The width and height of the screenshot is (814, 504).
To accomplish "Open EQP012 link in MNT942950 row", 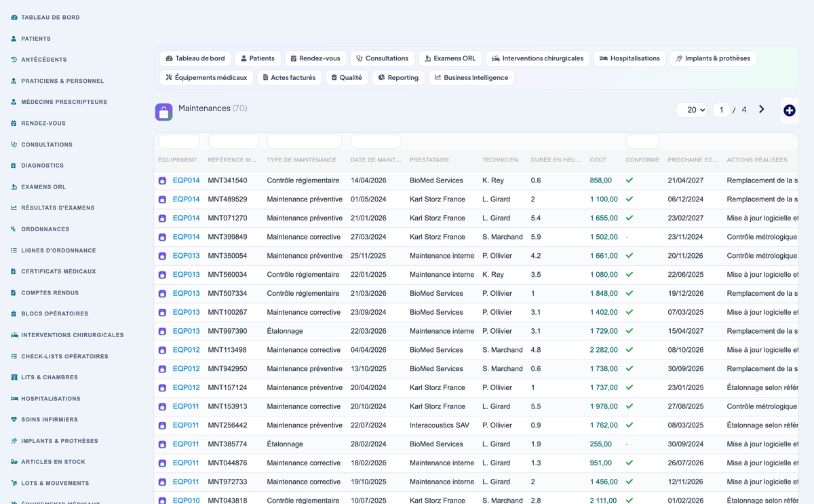I will 187,369.
